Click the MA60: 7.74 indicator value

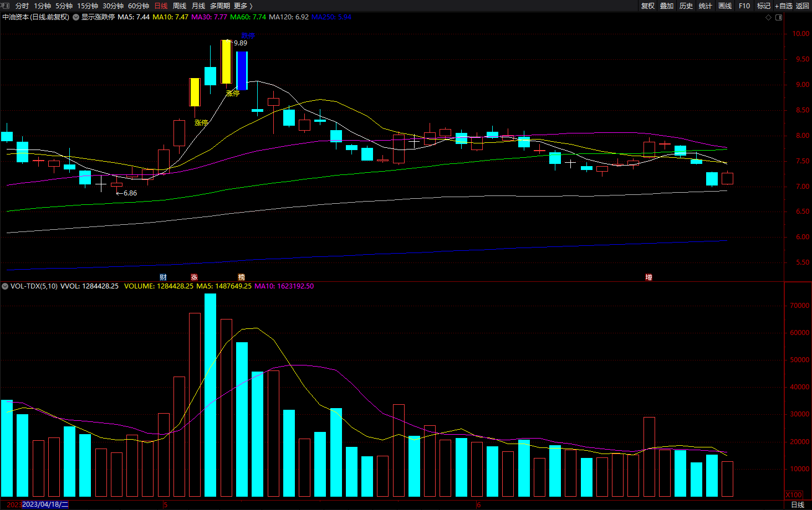point(248,17)
